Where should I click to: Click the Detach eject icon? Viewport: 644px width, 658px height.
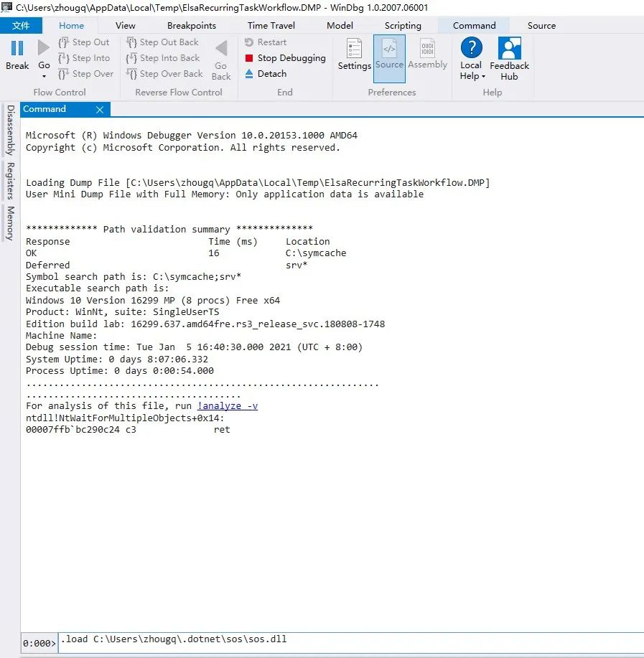pos(249,74)
